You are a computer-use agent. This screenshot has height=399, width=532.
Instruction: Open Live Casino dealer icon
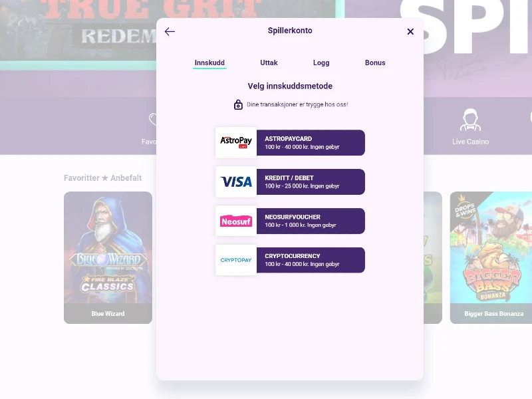click(470, 120)
